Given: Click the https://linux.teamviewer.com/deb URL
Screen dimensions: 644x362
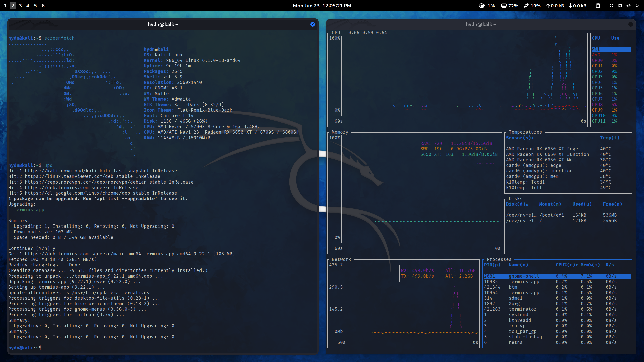Looking at the screenshot, I should click(69, 176).
